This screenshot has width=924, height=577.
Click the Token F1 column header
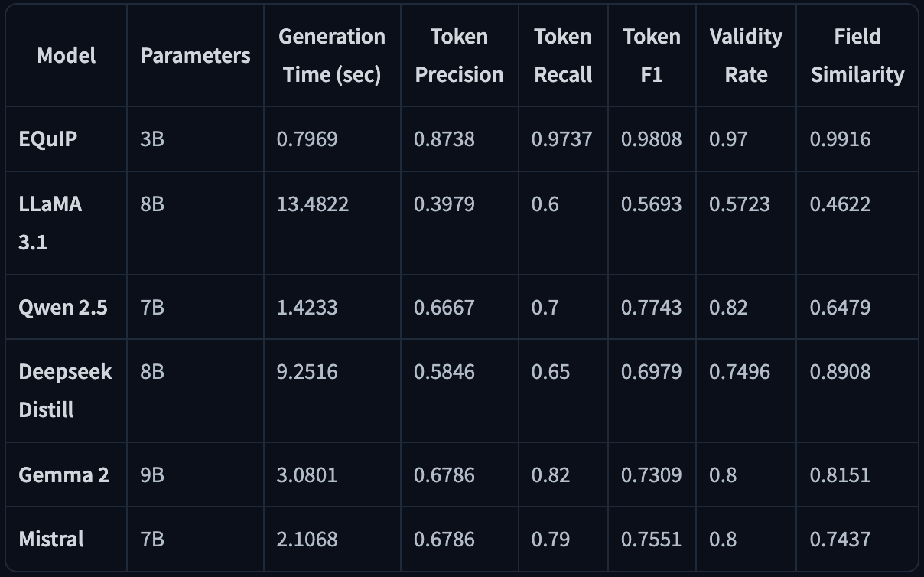pyautogui.click(x=652, y=55)
